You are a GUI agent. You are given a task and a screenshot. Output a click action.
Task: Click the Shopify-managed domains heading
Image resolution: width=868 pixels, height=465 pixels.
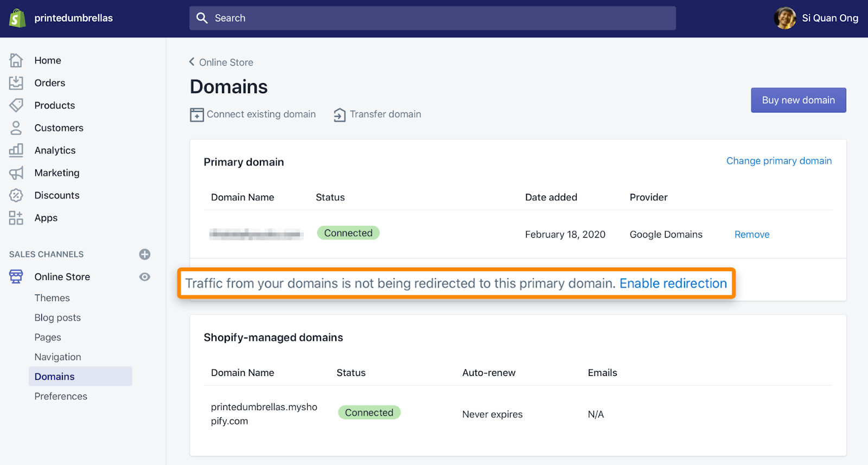tap(273, 337)
